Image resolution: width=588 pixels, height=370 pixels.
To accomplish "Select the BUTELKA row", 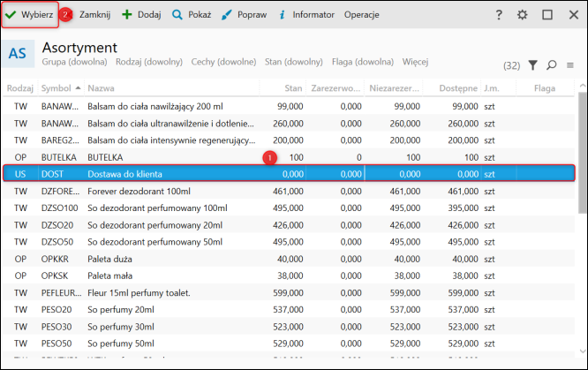I will click(132, 157).
